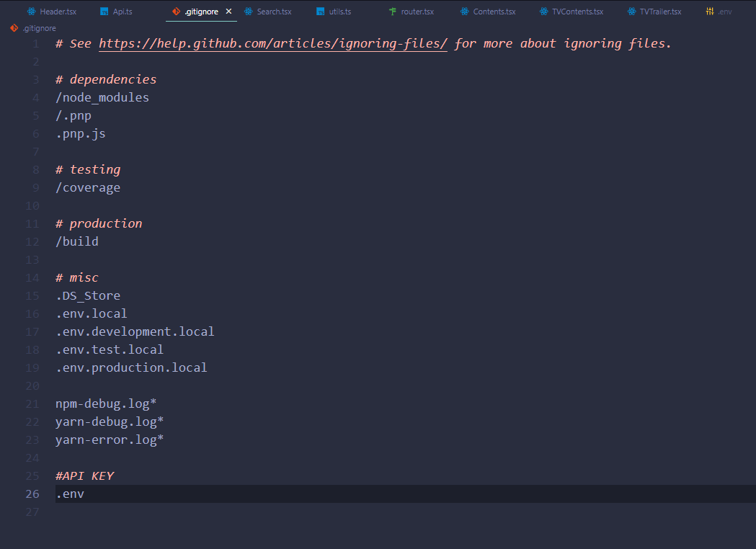Click the '.pnp.js' line
Screen dimensions: 756x549
81,133
